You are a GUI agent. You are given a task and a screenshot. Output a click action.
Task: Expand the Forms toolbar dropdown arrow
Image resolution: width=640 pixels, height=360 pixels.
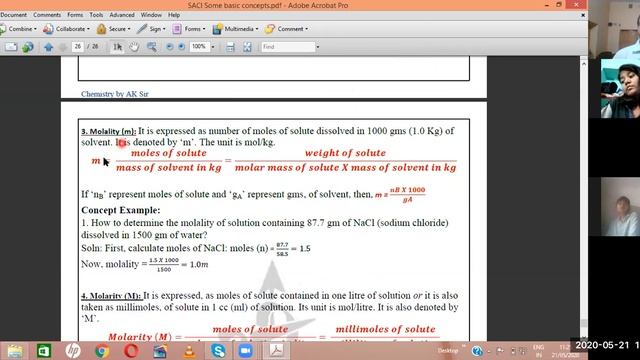(204, 29)
